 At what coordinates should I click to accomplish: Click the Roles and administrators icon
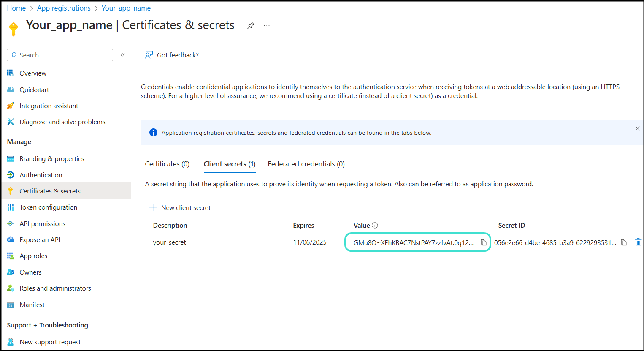tap(11, 288)
